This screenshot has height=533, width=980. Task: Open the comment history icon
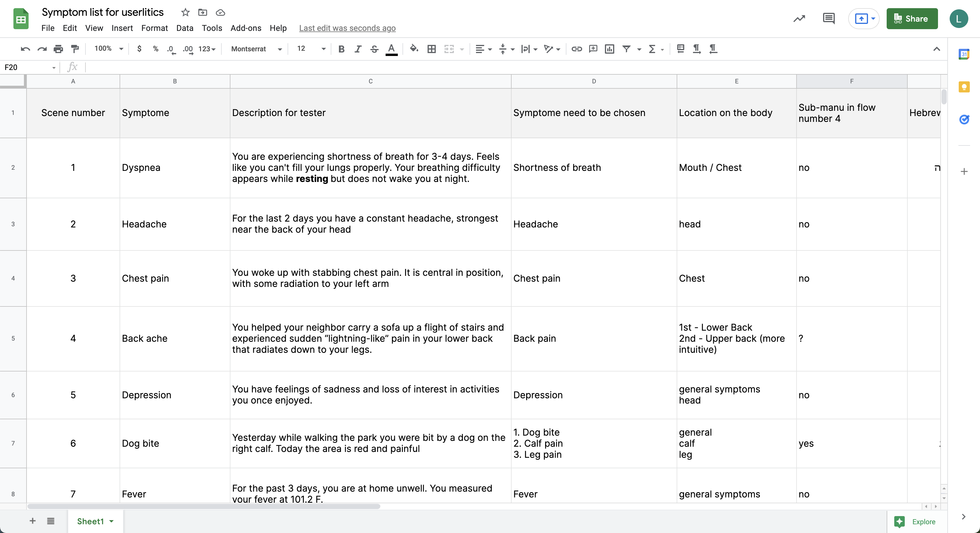(828, 18)
